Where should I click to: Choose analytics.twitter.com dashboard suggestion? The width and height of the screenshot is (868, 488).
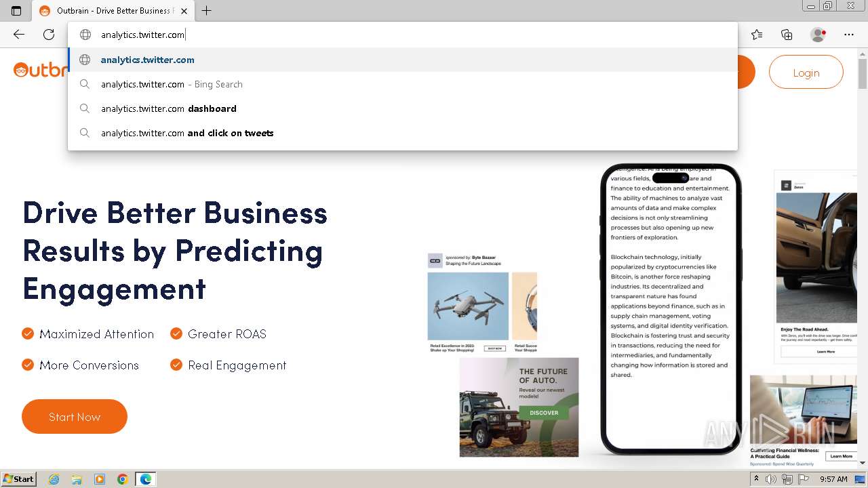pos(403,108)
